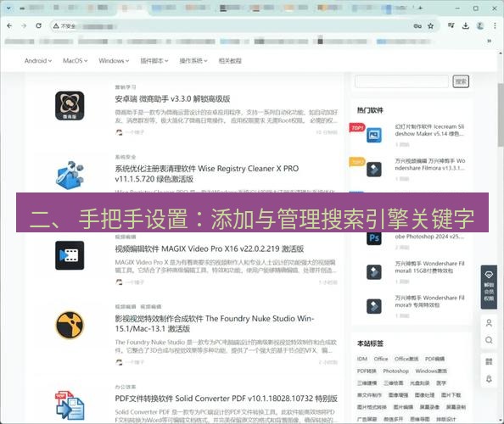The image size is (504, 424).
Task: Expand the Windows menu
Action: click(114, 61)
